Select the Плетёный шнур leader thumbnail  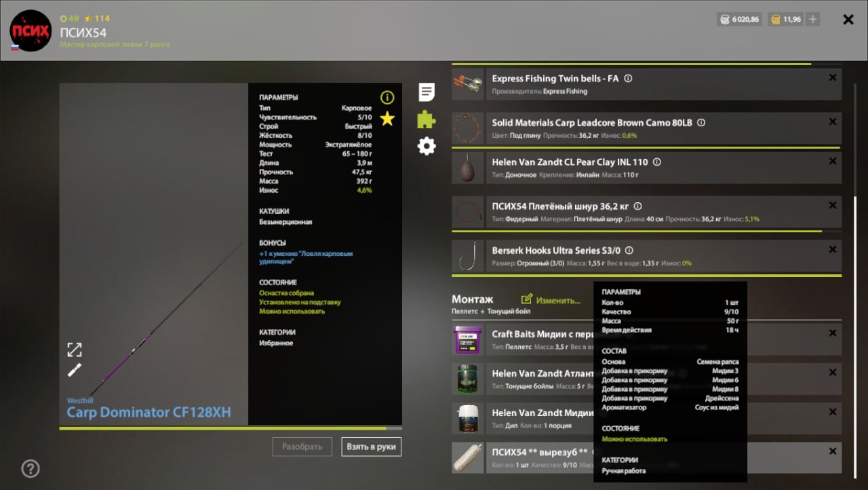pos(468,212)
